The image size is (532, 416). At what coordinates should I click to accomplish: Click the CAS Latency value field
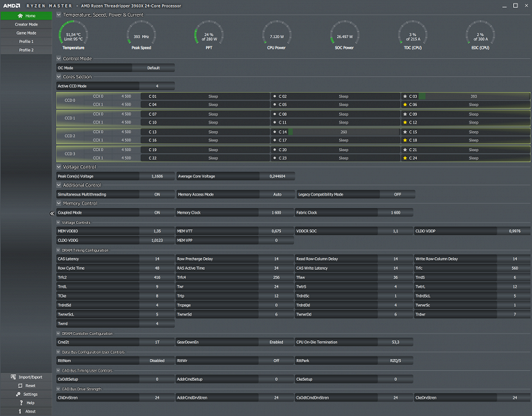point(157,259)
